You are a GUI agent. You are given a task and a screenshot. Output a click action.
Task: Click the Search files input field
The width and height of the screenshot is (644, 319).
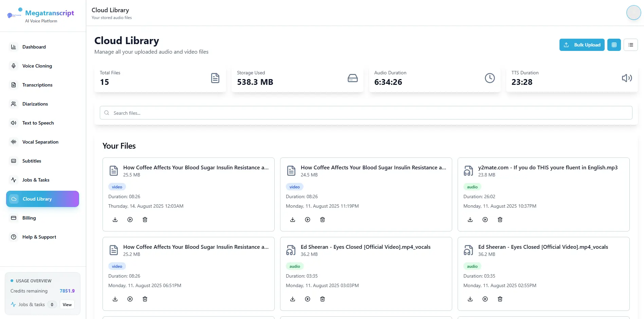(366, 113)
